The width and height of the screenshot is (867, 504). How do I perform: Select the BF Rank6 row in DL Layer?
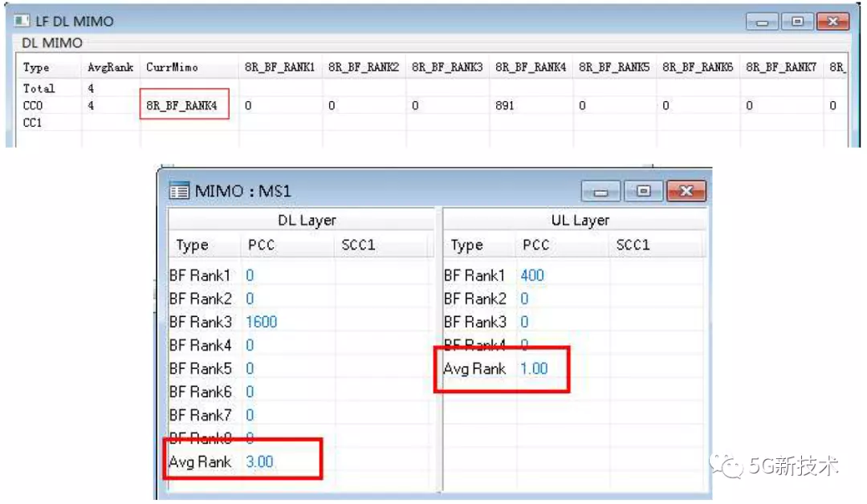pyautogui.click(x=301, y=392)
